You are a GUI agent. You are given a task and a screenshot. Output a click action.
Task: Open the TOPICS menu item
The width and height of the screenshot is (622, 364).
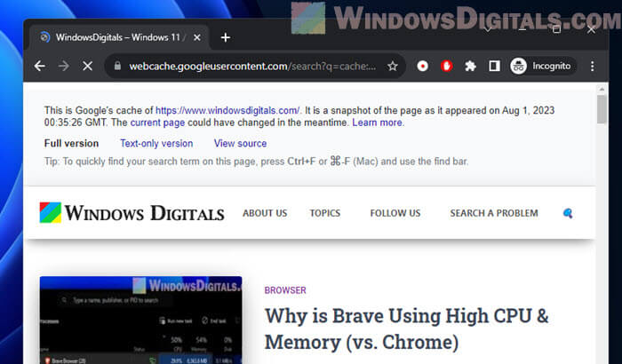pos(325,213)
